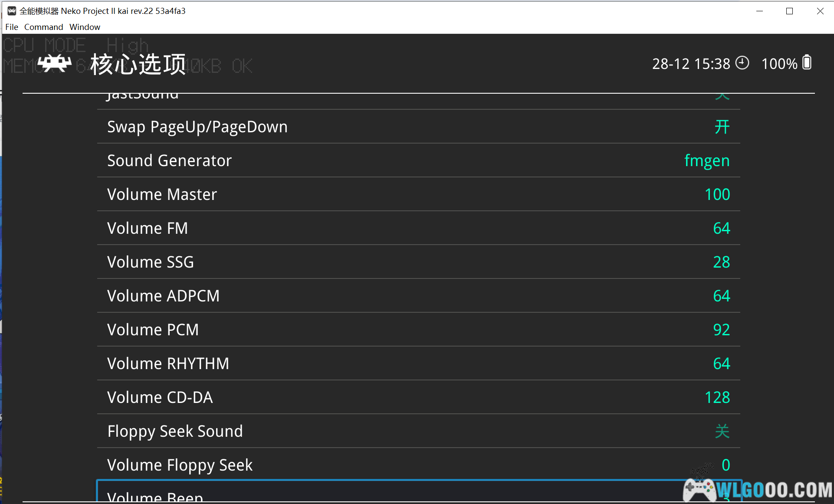Open the Volume Master value selector
This screenshot has width=834, height=504.
click(717, 194)
